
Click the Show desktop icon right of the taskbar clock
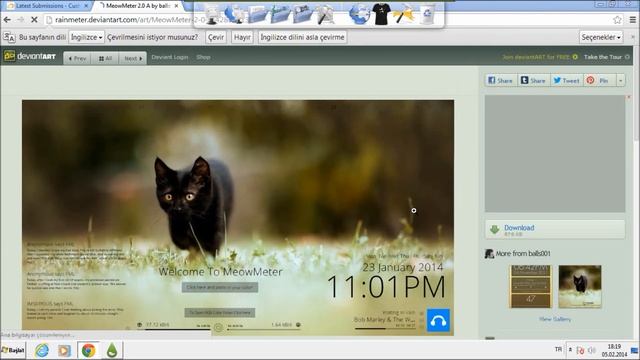coord(634,351)
